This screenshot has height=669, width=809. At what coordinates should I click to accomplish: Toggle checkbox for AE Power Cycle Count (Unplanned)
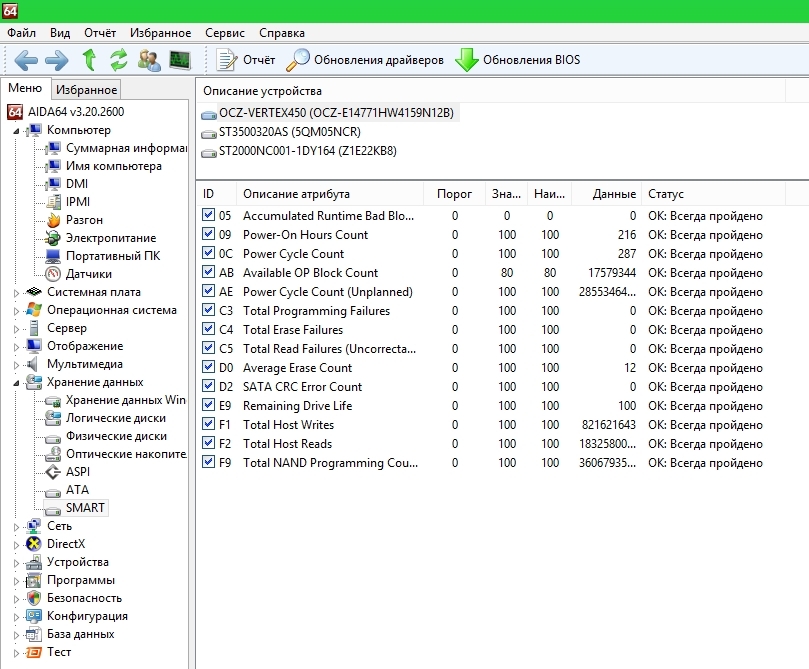coord(208,291)
